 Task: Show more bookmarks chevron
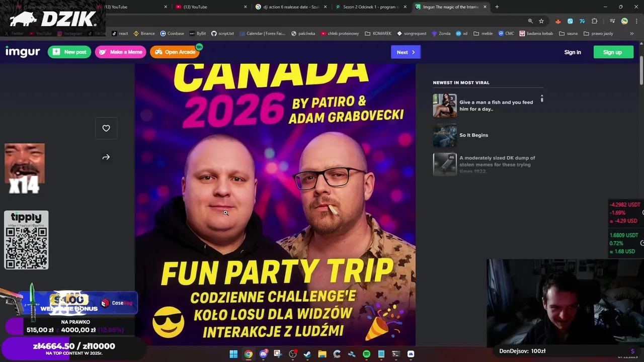click(x=632, y=34)
